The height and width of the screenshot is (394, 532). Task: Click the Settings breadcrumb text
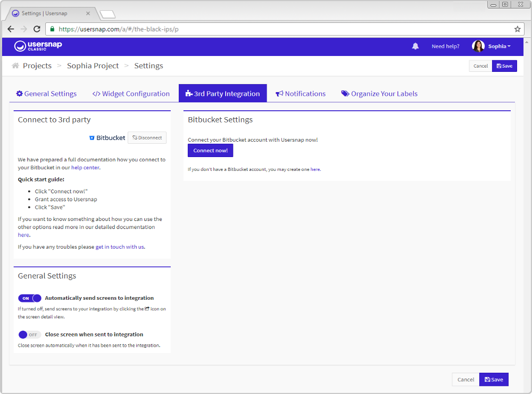coord(148,65)
